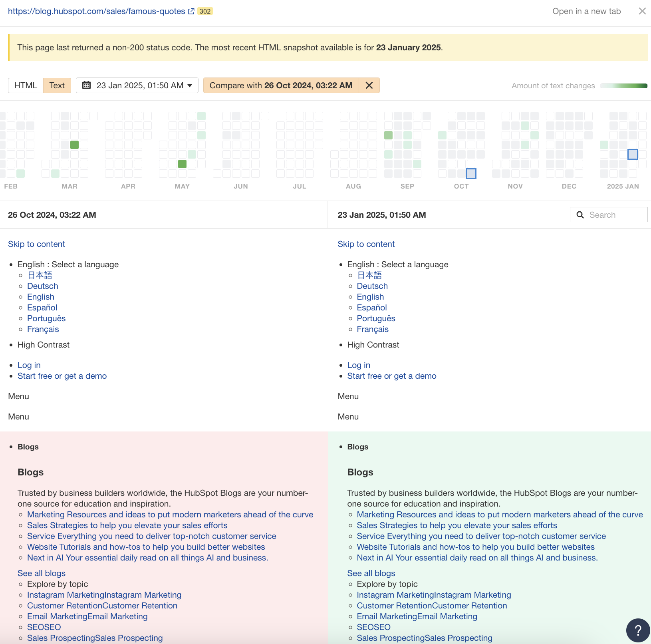Click Email Marketing link in left pane
Image resolution: width=651 pixels, height=644 pixels.
click(x=87, y=616)
